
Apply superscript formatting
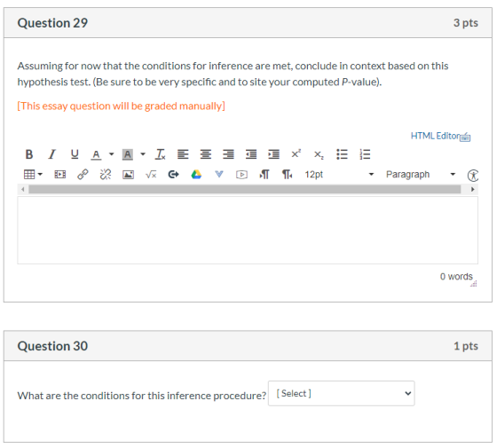click(x=296, y=153)
